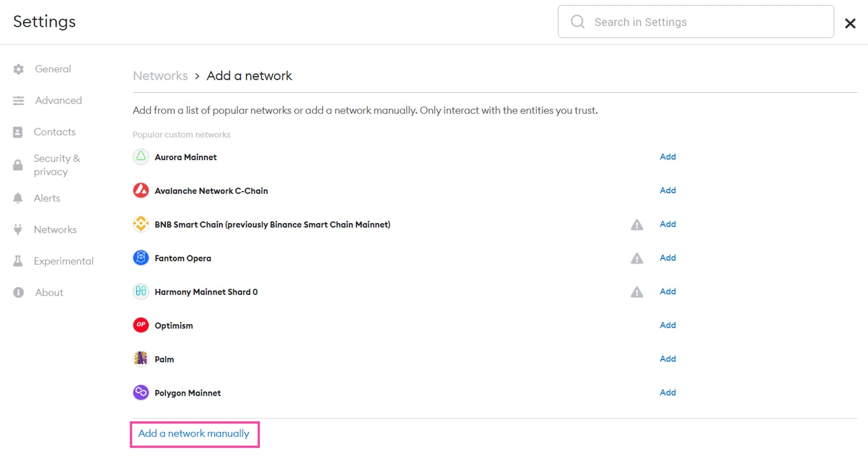This screenshot has width=868, height=465.
Task: Click the Security & privacy lock icon
Action: [x=18, y=165]
